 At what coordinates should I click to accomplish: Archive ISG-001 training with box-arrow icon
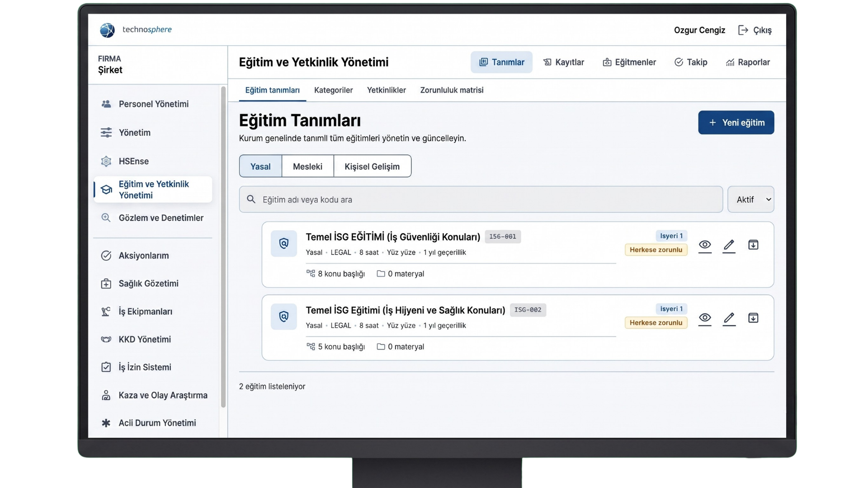click(753, 245)
